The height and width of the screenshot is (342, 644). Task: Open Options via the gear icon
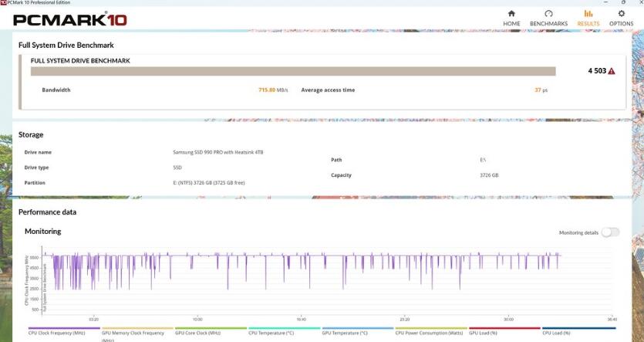(x=622, y=14)
